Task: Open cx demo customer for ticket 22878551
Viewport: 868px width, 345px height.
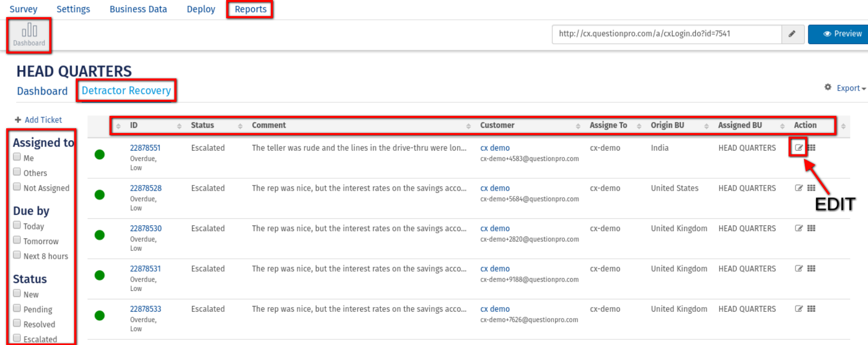Action: point(495,148)
